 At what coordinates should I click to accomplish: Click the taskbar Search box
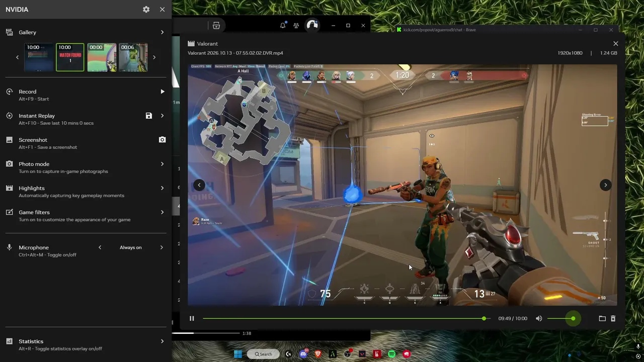click(x=263, y=354)
